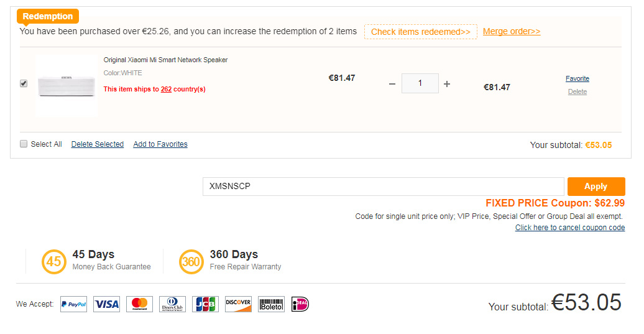Open Check items redeemed
Screen dimensions: 644x334
tap(421, 32)
